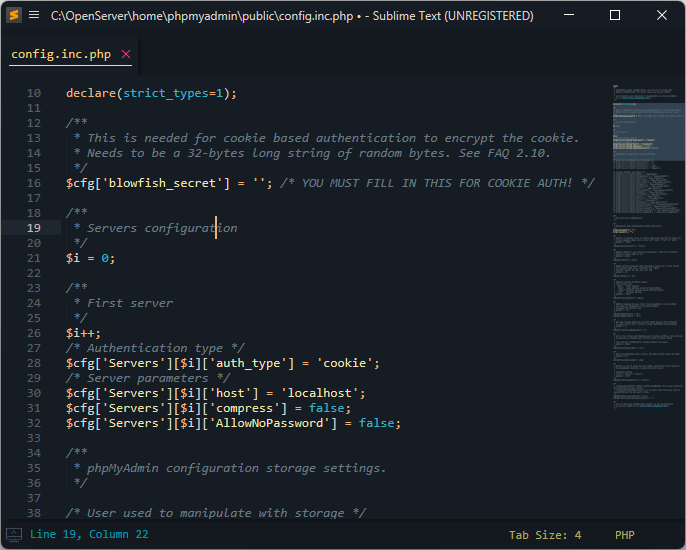Screen dimensions: 686x550
Task: Maximize the Sublime Text window
Action: pos(615,15)
